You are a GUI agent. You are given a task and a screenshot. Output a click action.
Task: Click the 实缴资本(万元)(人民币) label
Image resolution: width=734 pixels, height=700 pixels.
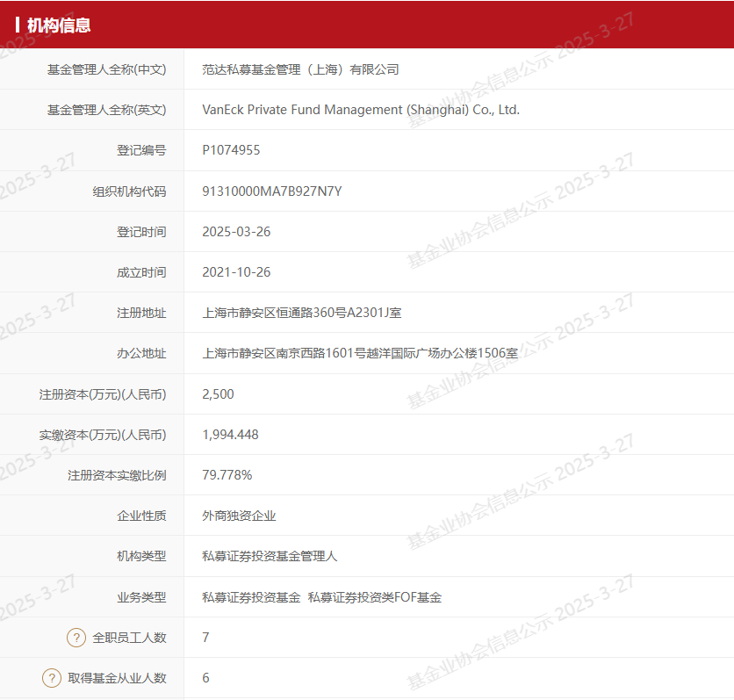coord(103,435)
